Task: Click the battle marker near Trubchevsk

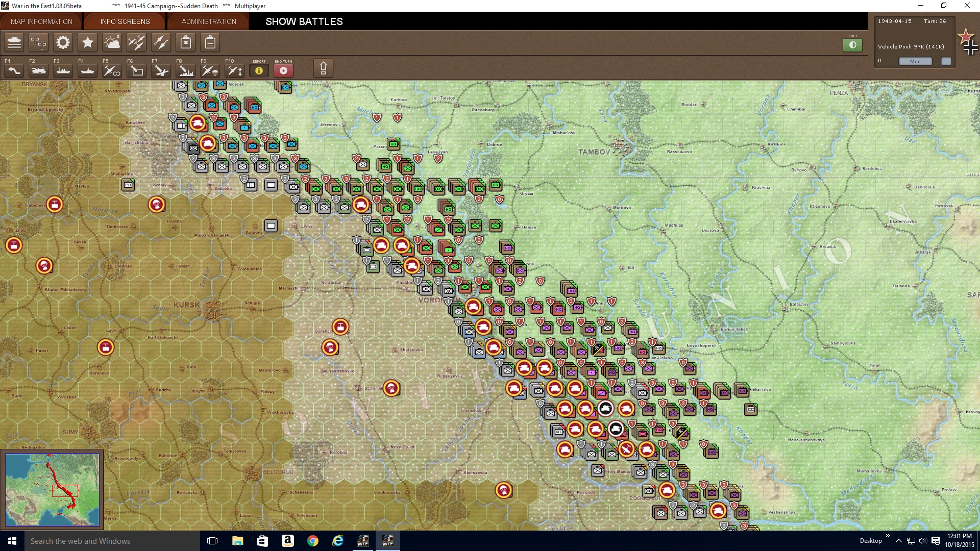Action: pos(55,205)
